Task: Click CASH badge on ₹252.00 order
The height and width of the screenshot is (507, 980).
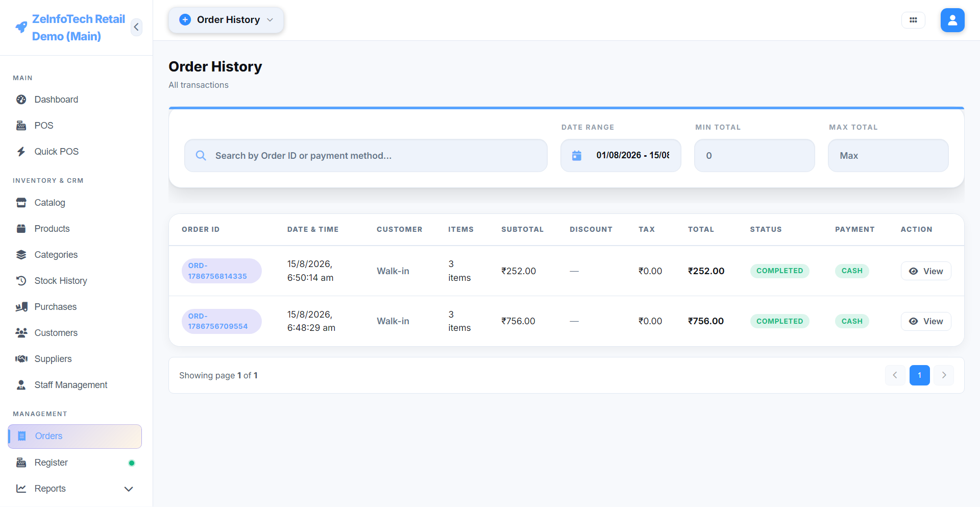Action: (x=852, y=271)
